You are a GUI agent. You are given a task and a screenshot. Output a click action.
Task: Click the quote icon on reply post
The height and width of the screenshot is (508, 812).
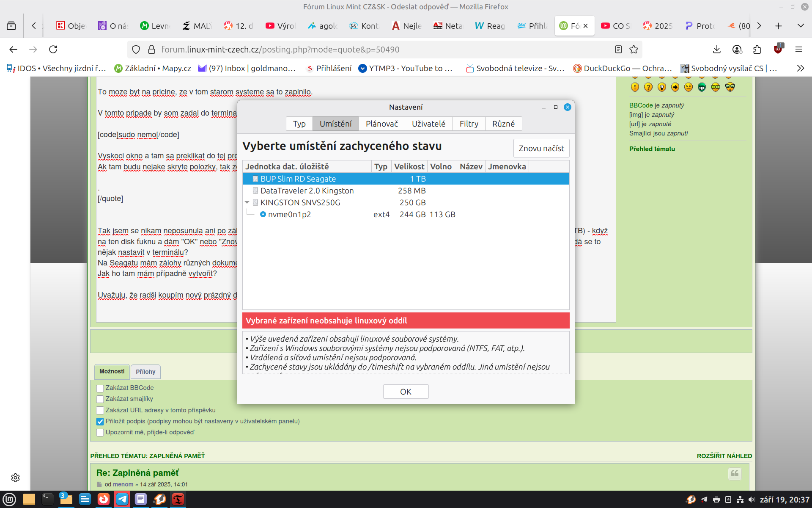coord(735,474)
